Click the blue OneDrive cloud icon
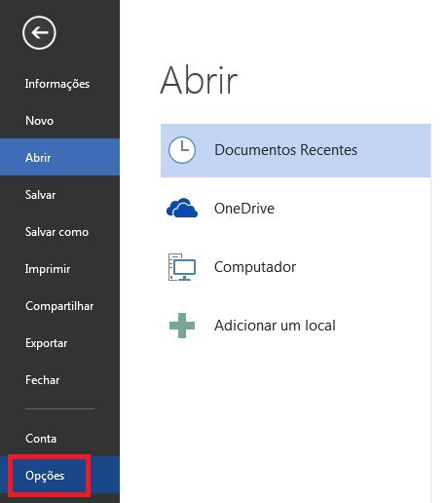Screen dimensions: 448x503 point(182,208)
